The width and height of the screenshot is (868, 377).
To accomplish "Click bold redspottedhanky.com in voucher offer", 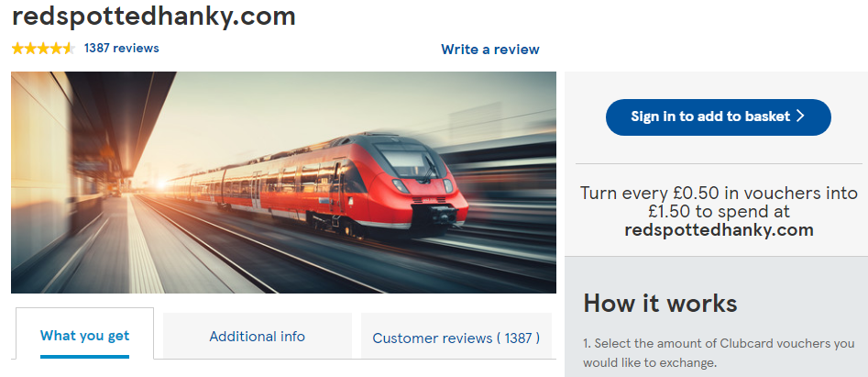I will coord(719,229).
